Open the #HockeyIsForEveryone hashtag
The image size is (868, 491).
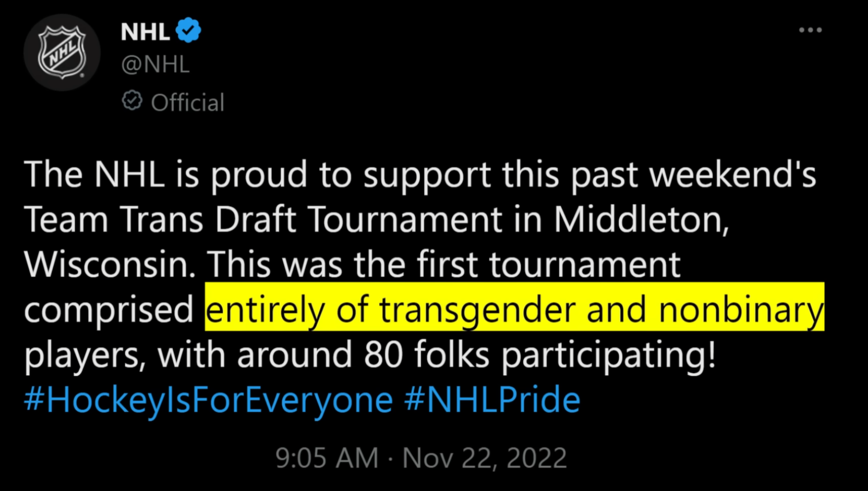point(209,400)
